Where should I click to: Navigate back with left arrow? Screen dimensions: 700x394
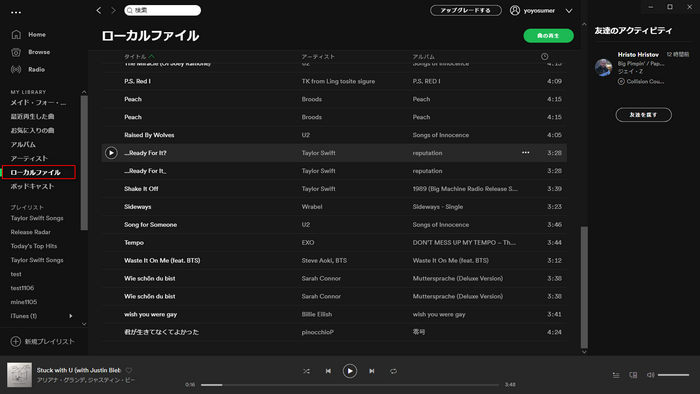99,10
